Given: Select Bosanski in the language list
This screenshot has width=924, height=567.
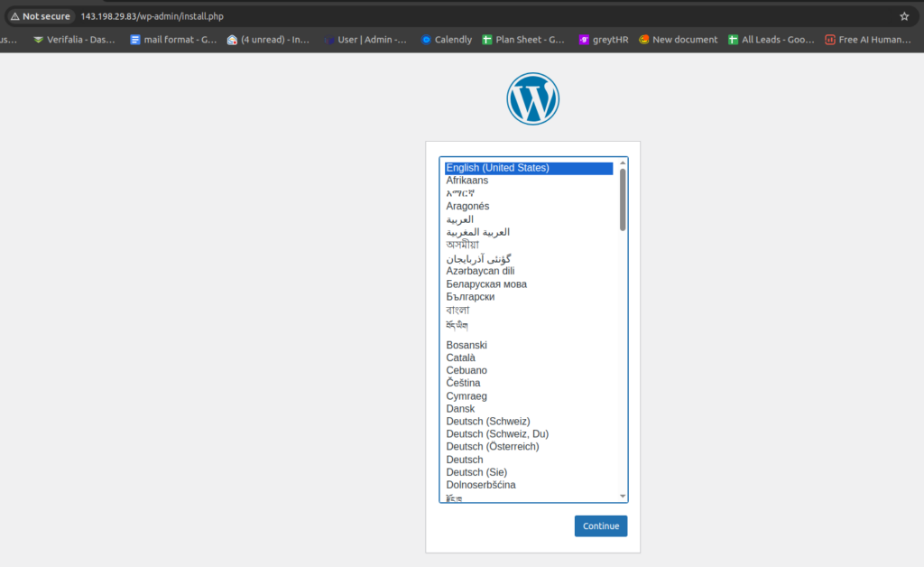Looking at the screenshot, I should click(529, 346).
